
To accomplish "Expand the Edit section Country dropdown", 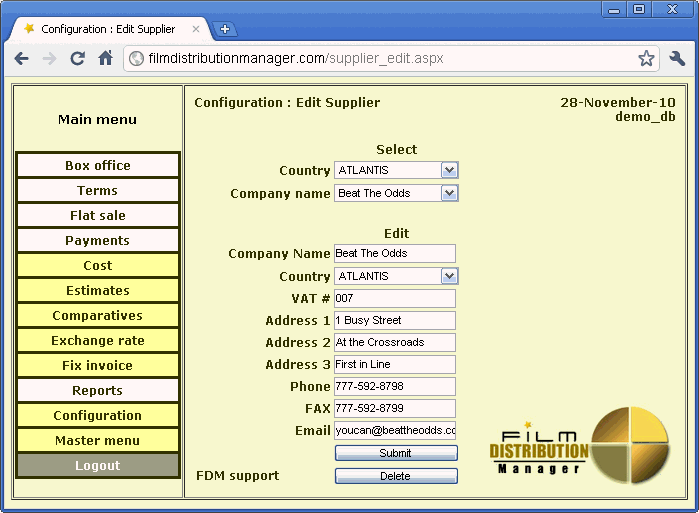I will click(x=449, y=276).
